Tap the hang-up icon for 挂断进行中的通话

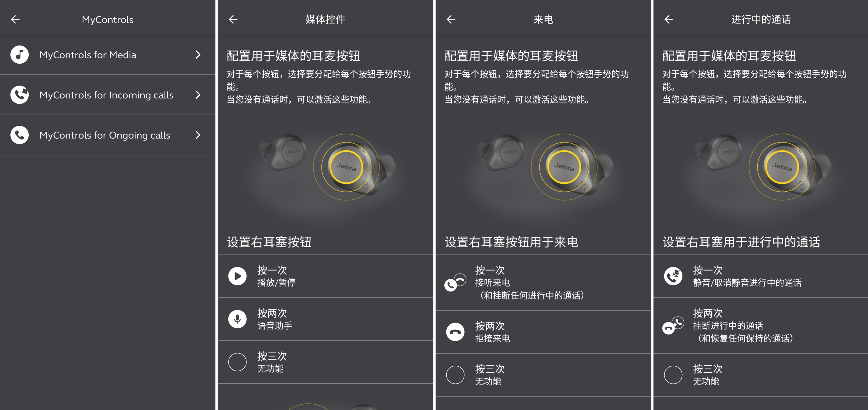click(673, 325)
